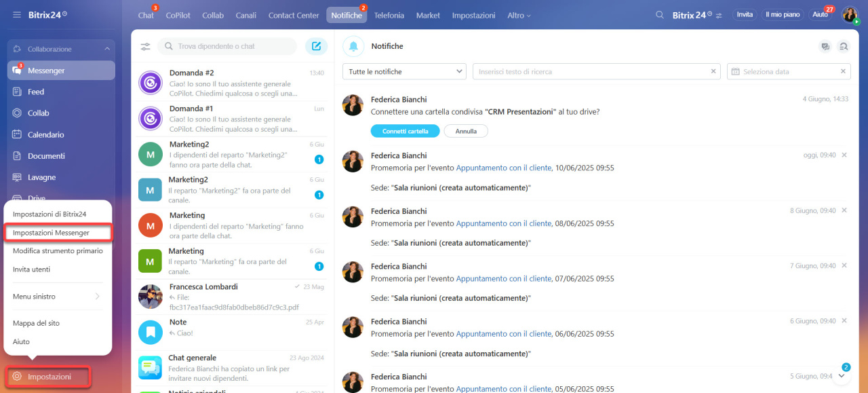Click the notification search toggle icon
868x393 pixels.
844,47
